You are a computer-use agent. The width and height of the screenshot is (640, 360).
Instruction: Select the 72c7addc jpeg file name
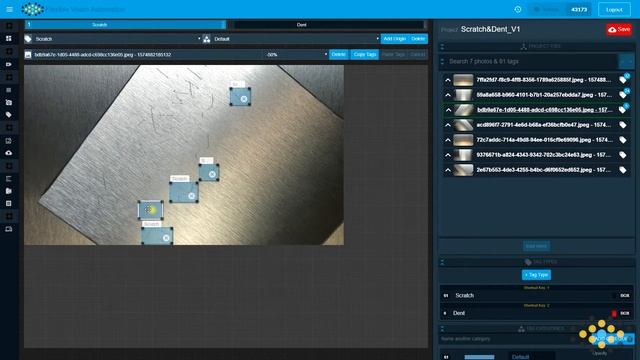[544, 140]
